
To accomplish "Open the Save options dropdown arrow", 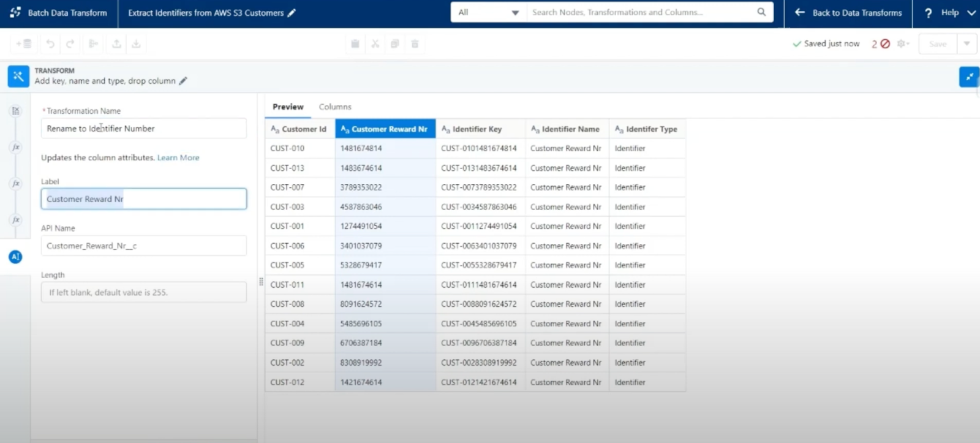I will [967, 44].
